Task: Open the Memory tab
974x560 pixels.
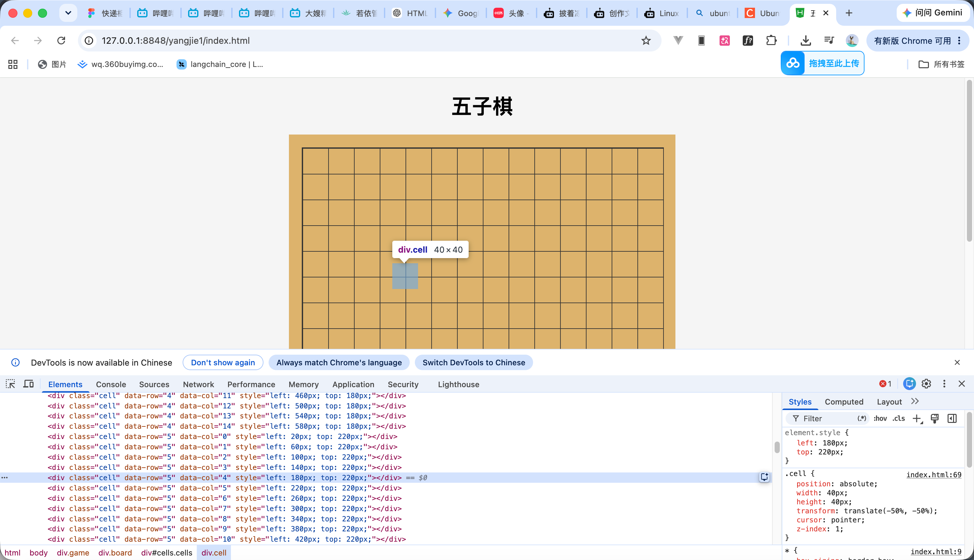Action: click(x=303, y=384)
